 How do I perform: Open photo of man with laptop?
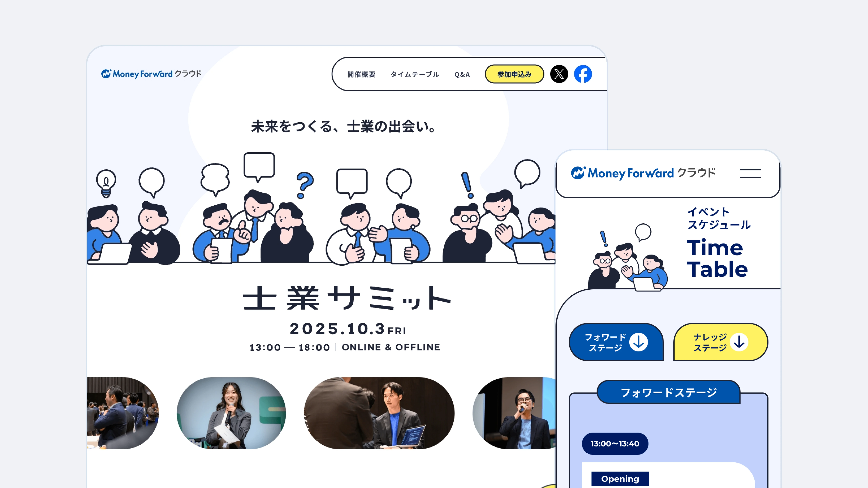click(x=379, y=413)
